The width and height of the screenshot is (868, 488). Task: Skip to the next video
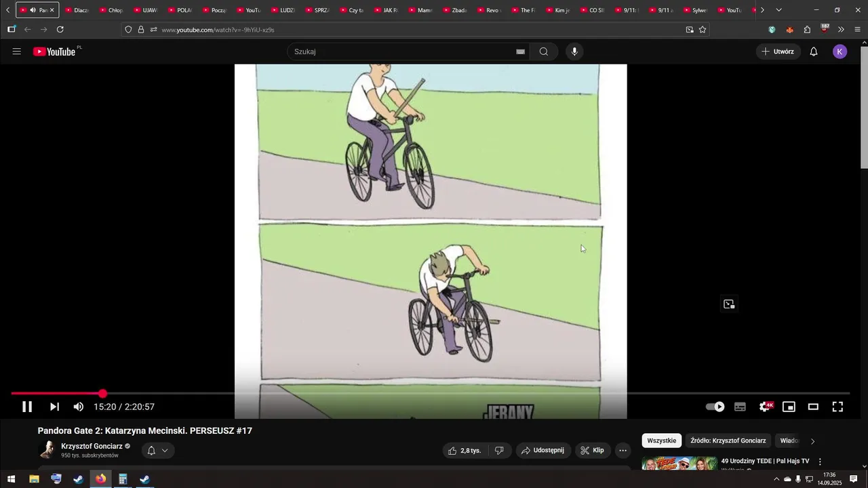[54, 407]
